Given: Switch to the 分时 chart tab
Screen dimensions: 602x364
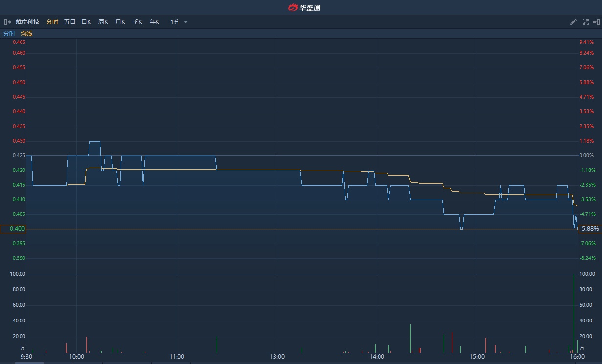Looking at the screenshot, I should pyautogui.click(x=52, y=22).
